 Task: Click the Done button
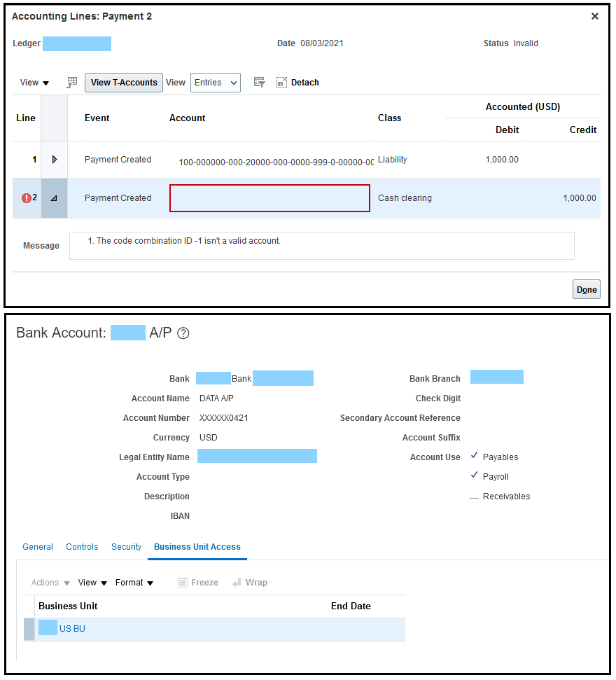586,289
